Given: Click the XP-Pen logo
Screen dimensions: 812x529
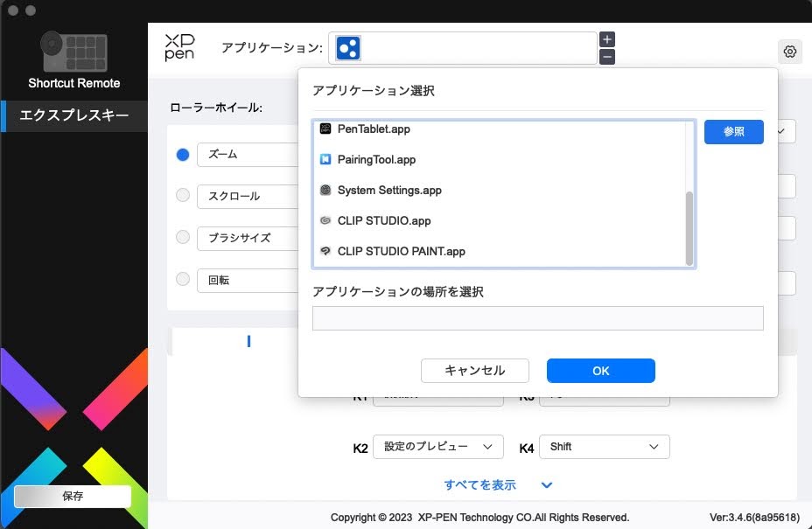Looking at the screenshot, I should point(179,47).
